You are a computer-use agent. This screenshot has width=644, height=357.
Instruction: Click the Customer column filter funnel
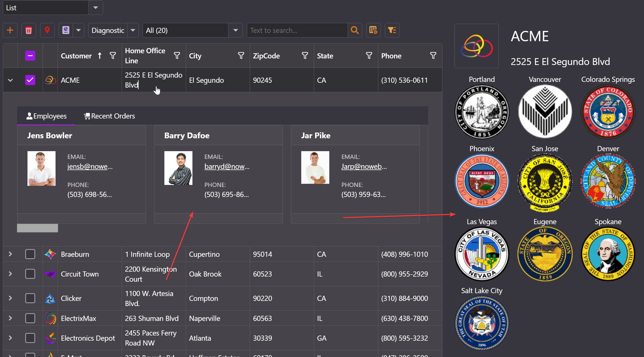point(113,56)
